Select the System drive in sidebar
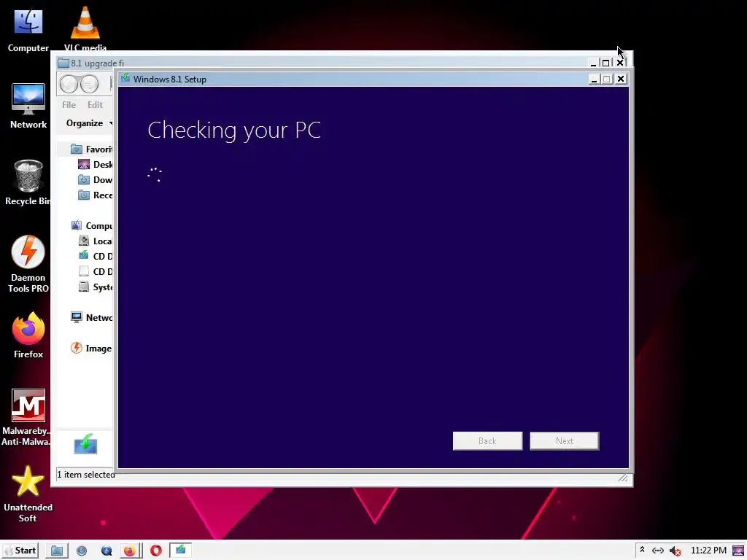This screenshot has height=560, width=747. click(96, 287)
